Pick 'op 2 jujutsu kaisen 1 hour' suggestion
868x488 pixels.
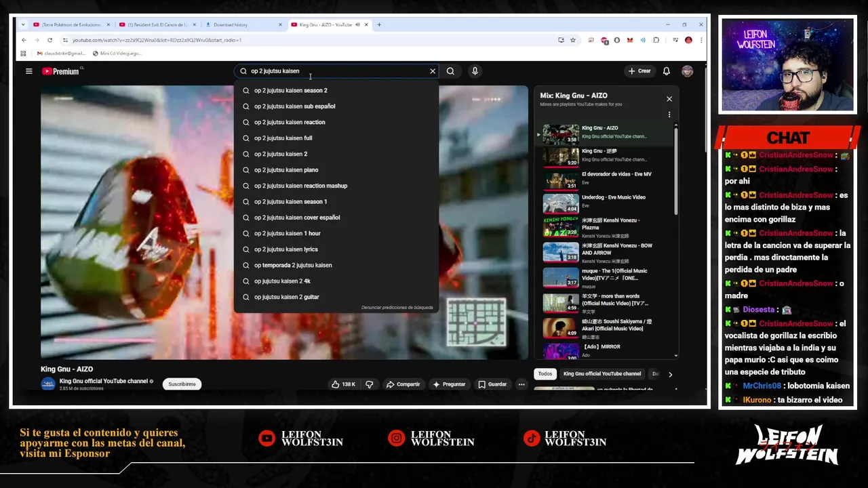(337, 233)
